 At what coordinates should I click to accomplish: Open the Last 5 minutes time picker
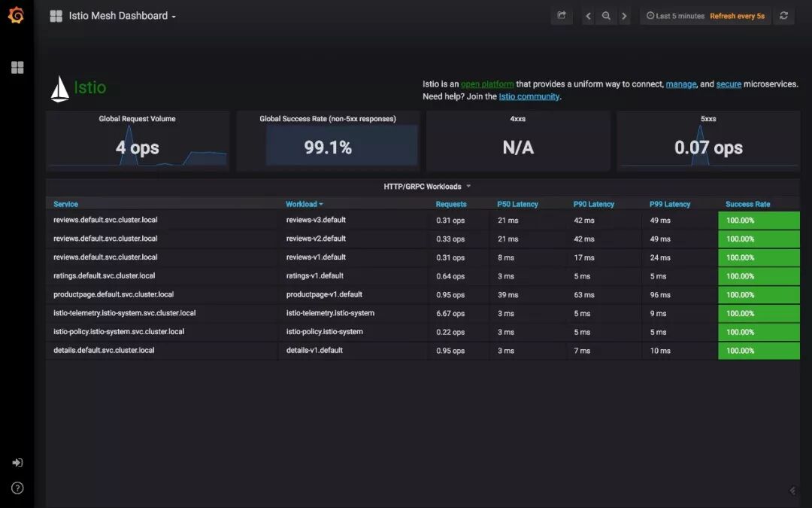coord(675,16)
